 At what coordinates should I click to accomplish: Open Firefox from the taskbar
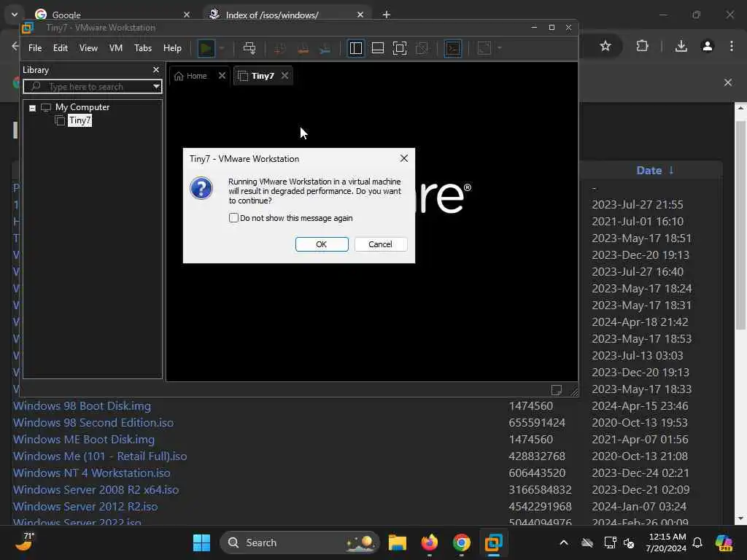(x=430, y=542)
